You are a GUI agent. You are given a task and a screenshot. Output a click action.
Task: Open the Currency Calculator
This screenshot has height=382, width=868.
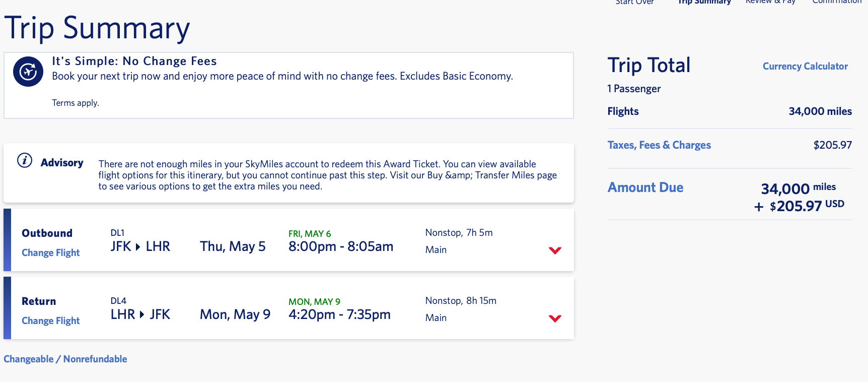(805, 66)
